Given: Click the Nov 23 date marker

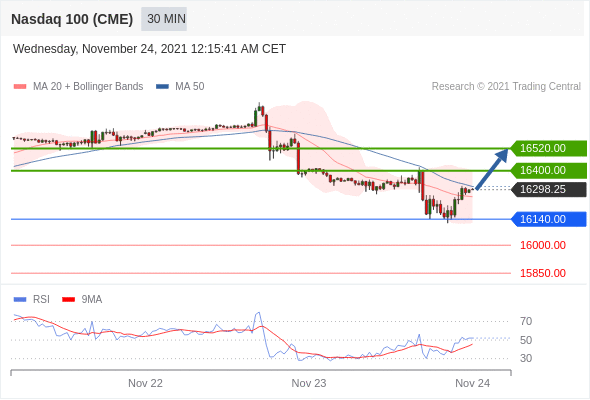Looking at the screenshot, I should coord(309,383).
